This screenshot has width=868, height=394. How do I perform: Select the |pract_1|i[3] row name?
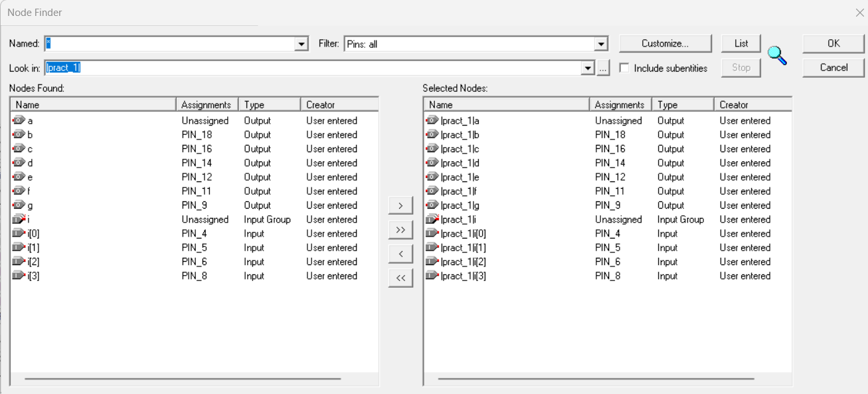click(x=464, y=276)
